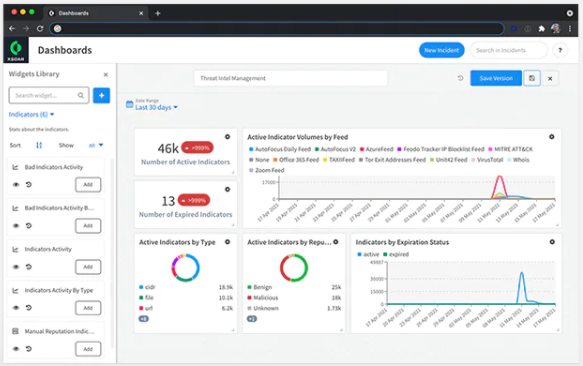Toggle AutoFocus Daily Feed legend entry
This screenshot has width=583, height=366.
(x=280, y=149)
